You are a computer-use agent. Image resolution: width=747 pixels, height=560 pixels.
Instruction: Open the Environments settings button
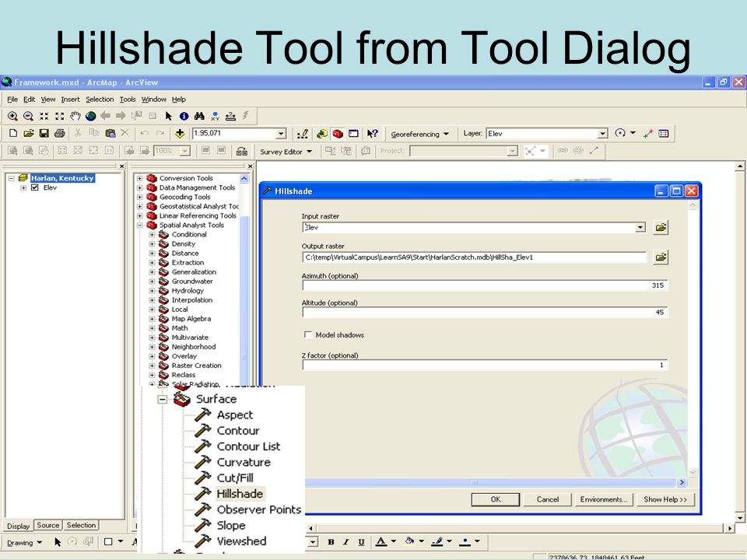pos(604,499)
